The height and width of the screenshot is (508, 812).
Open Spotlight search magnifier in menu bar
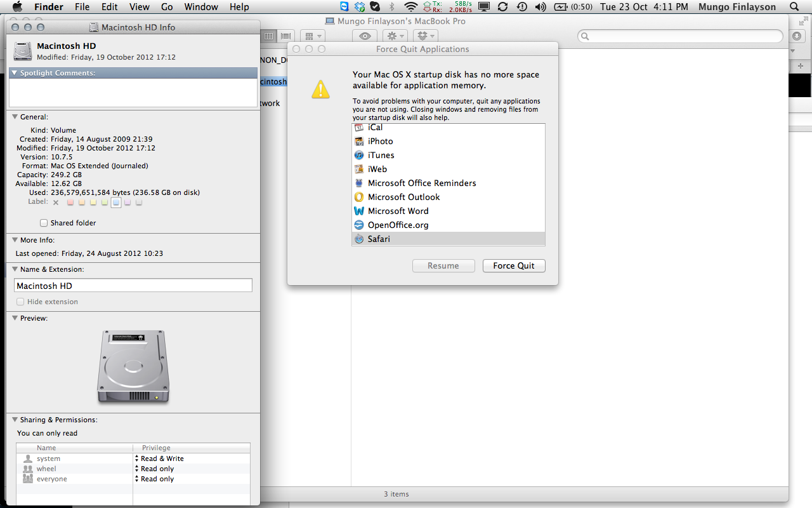pyautogui.click(x=794, y=7)
